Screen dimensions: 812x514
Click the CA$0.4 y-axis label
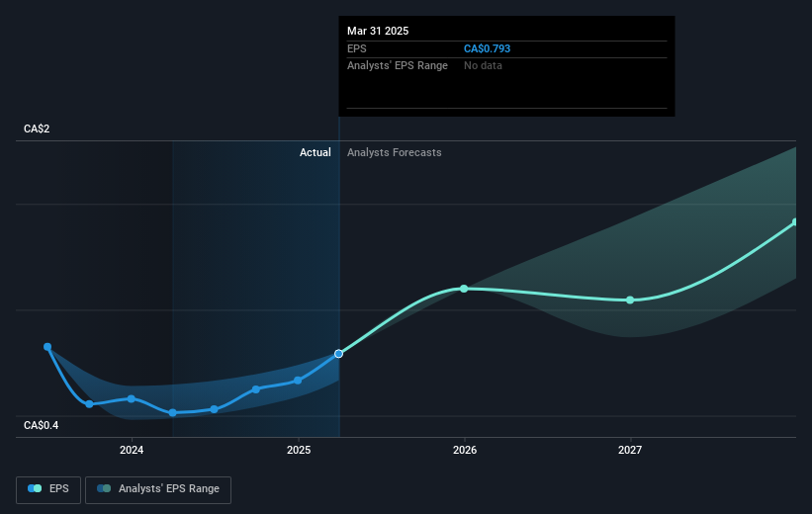tap(41, 425)
